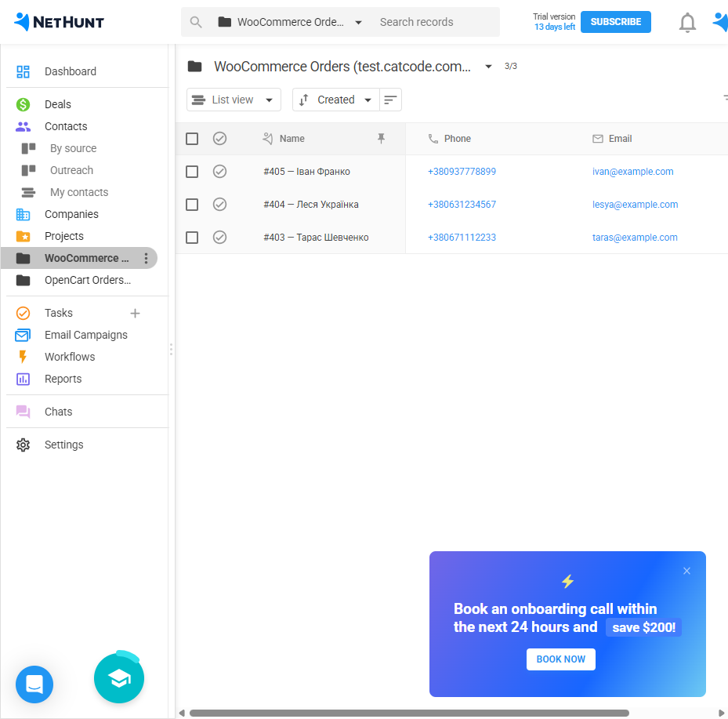
Task: Open phone link +380631234567
Action: click(462, 205)
